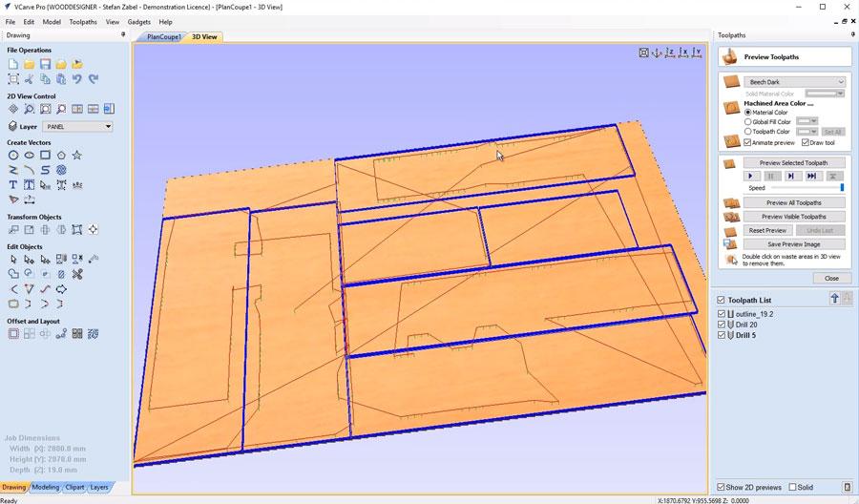The width and height of the screenshot is (859, 504).
Task: Click the Zoom to Fit 3D view icon
Action: click(644, 52)
